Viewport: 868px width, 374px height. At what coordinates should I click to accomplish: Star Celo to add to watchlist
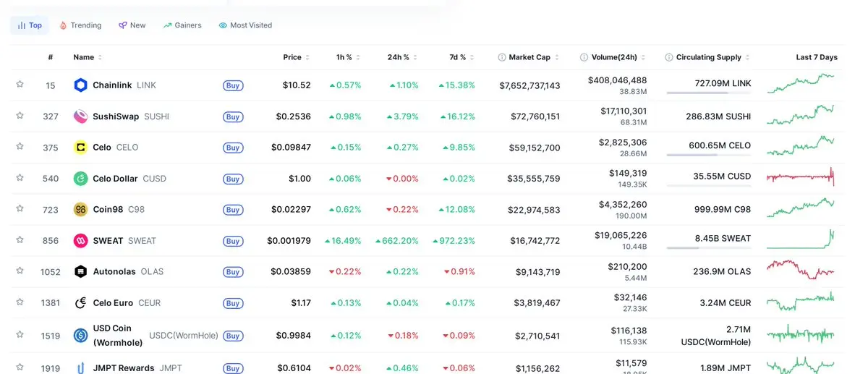click(x=20, y=147)
